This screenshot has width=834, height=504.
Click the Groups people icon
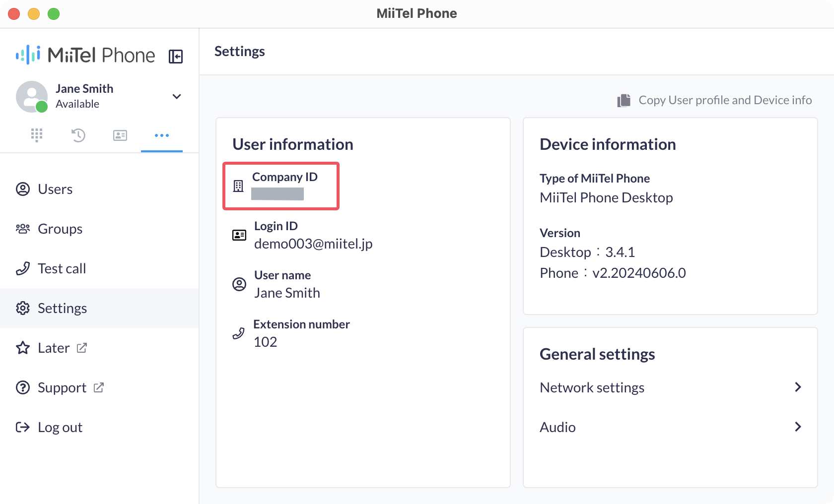click(x=23, y=229)
